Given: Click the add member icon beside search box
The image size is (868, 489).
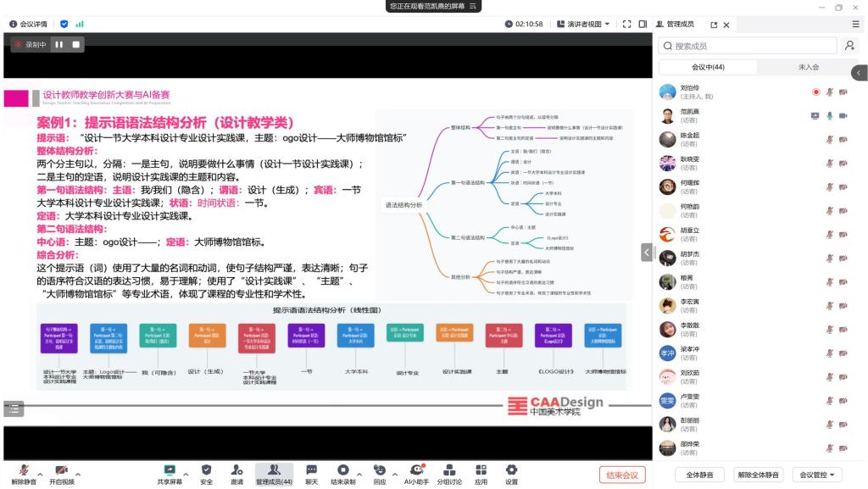Looking at the screenshot, I should tap(850, 46).
